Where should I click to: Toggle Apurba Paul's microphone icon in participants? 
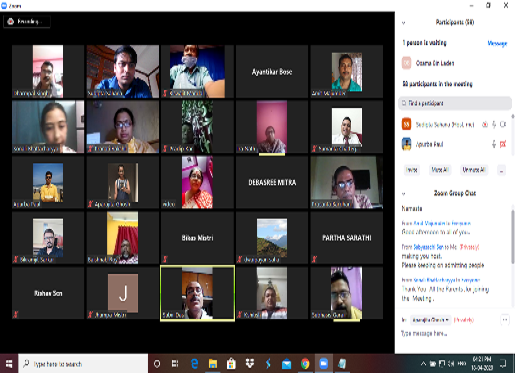(494, 144)
